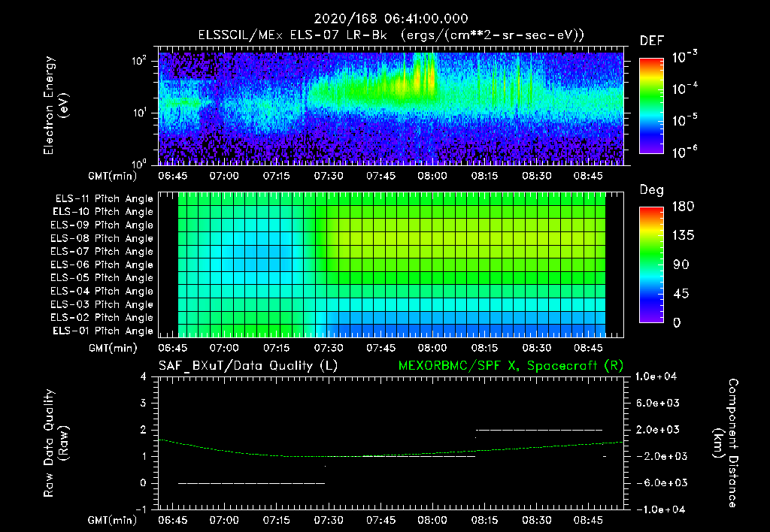
Task: Select the ELSSCIL/MEx ELS-07 LR-Bk spectrogram title
Action: click(391, 35)
